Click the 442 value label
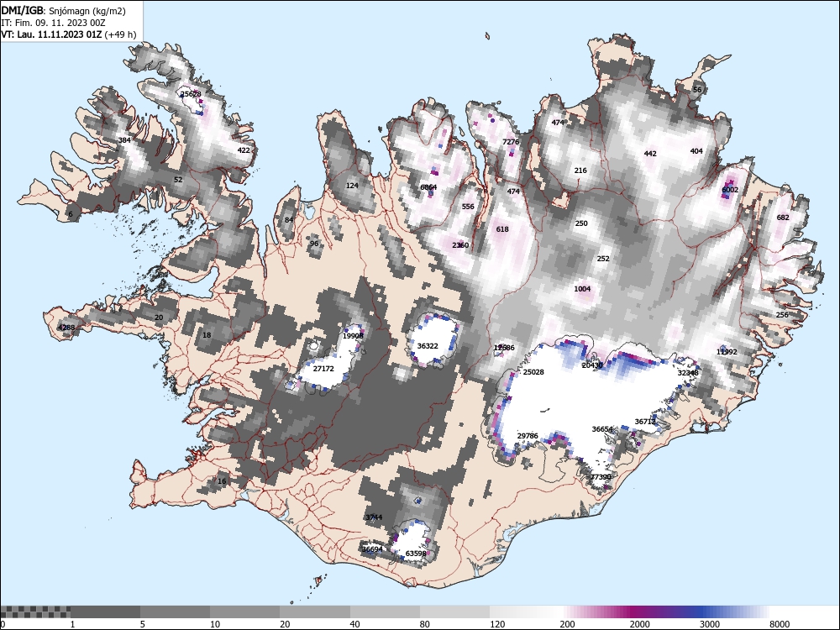Viewport: 840px width, 630px height. coord(650,153)
